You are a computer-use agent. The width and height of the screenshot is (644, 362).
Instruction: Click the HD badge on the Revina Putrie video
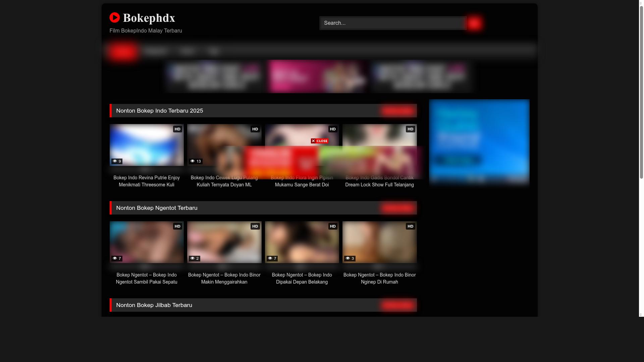(x=177, y=129)
